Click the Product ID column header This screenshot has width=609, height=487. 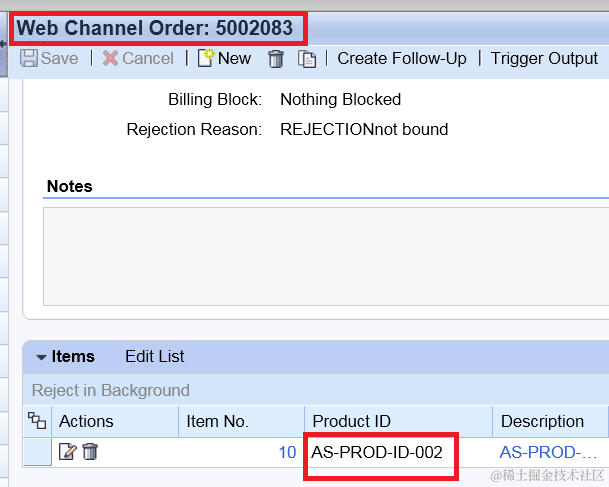pos(398,421)
